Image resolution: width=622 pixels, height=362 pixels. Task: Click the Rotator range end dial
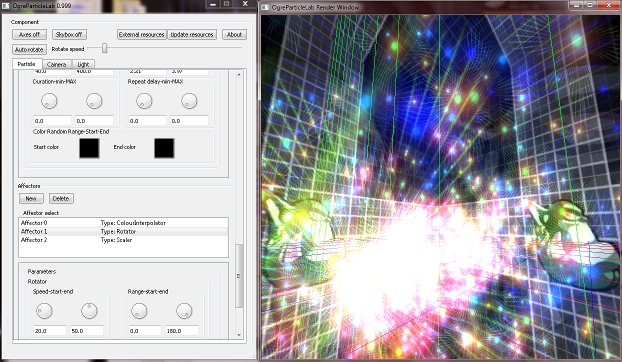[184, 311]
